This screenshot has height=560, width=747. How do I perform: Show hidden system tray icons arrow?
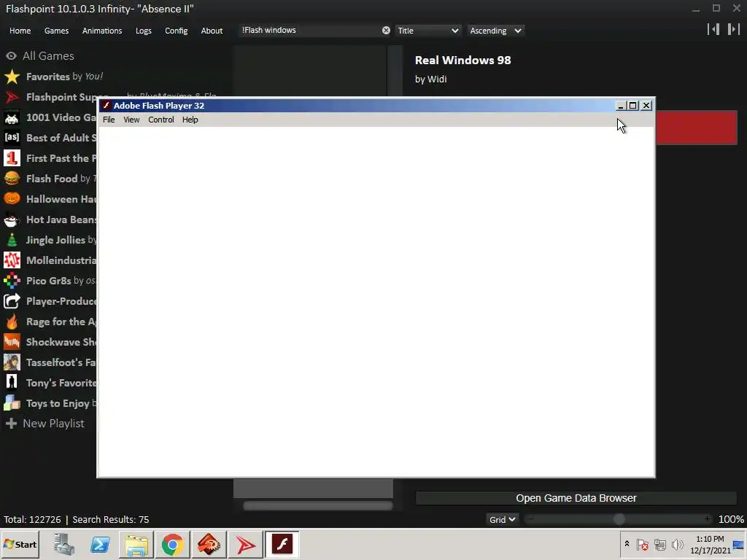[x=627, y=544]
